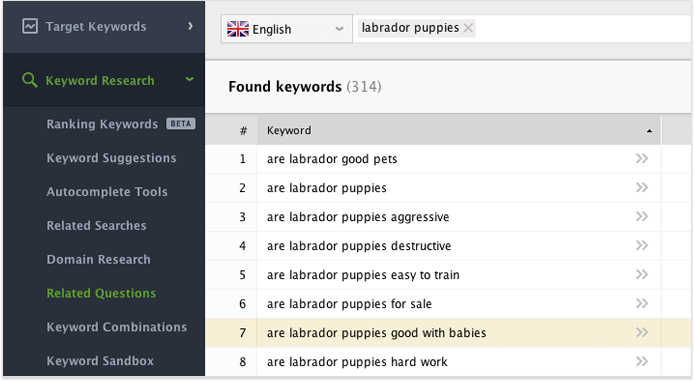The width and height of the screenshot is (694, 381).
Task: Click double-arrow icon for 'are labrador puppies aggressive'
Action: (642, 216)
